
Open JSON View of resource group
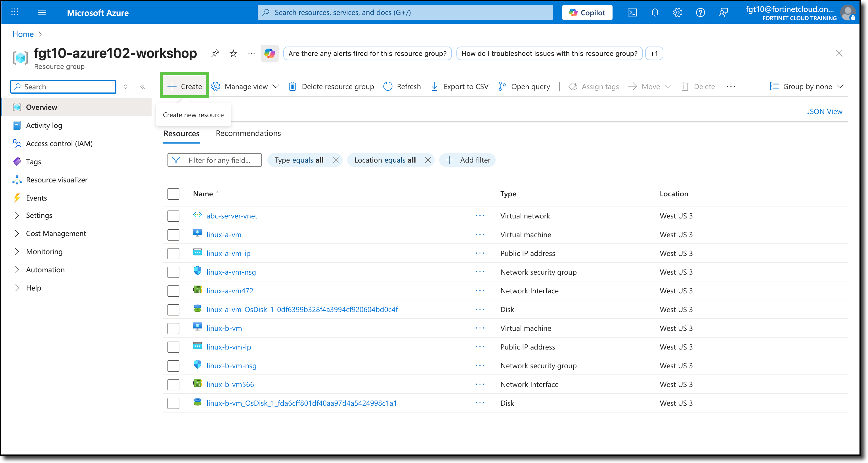825,111
